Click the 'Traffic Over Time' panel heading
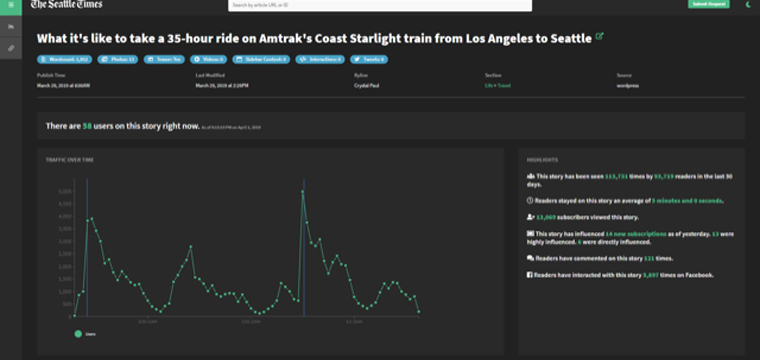The height and width of the screenshot is (360, 760). click(x=70, y=160)
